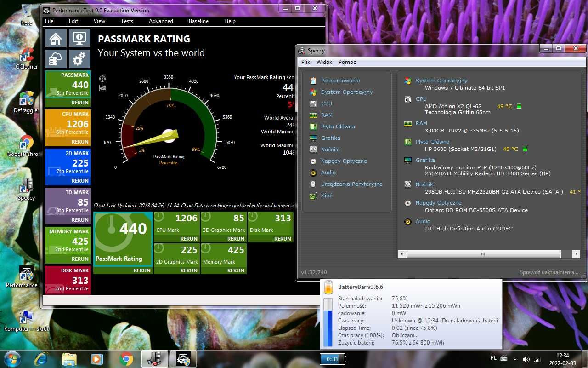Select gauge view icon above chart
The width and height of the screenshot is (588, 368).
[102, 79]
